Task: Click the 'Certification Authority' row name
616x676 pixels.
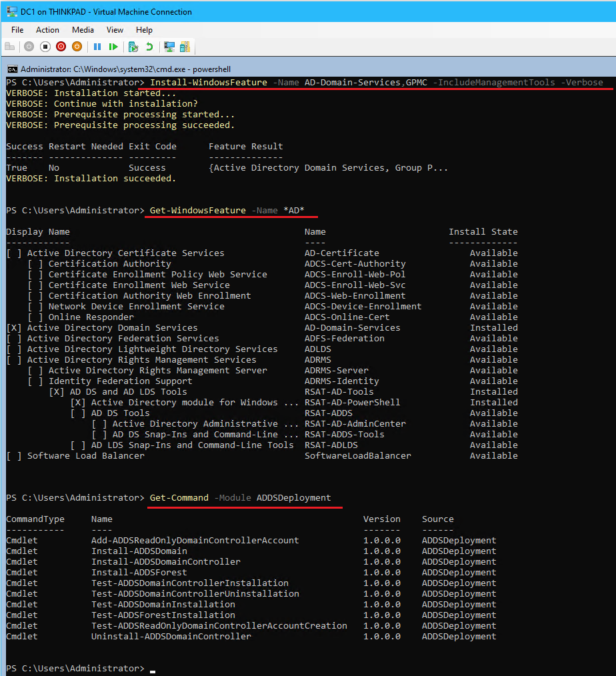Action: (109, 264)
